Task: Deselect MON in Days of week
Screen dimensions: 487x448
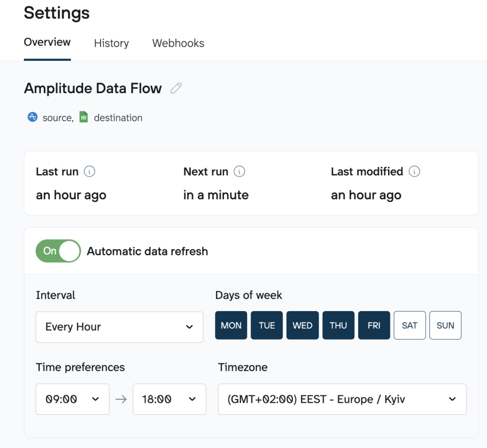Action: click(x=231, y=325)
